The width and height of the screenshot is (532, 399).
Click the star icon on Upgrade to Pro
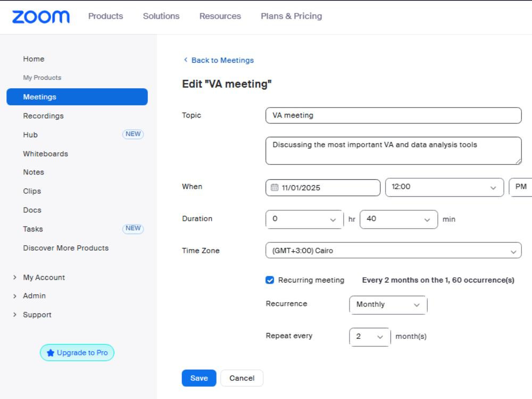click(51, 353)
